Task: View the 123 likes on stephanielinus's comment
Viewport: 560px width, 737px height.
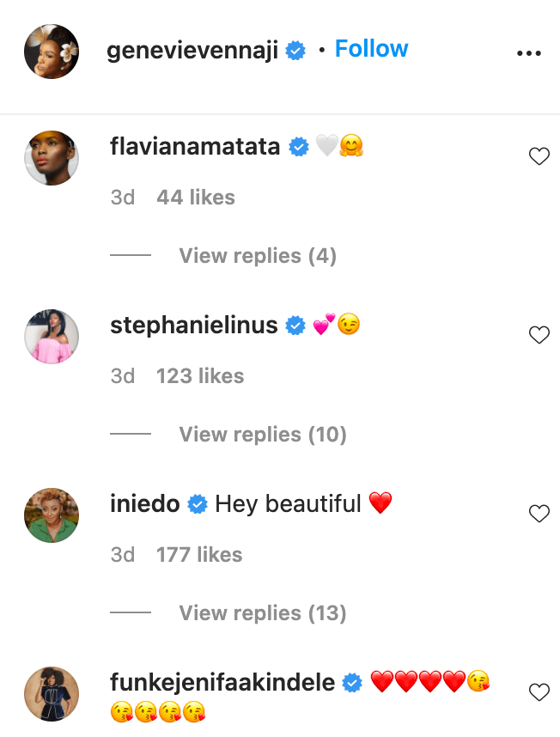Action: [x=200, y=376]
